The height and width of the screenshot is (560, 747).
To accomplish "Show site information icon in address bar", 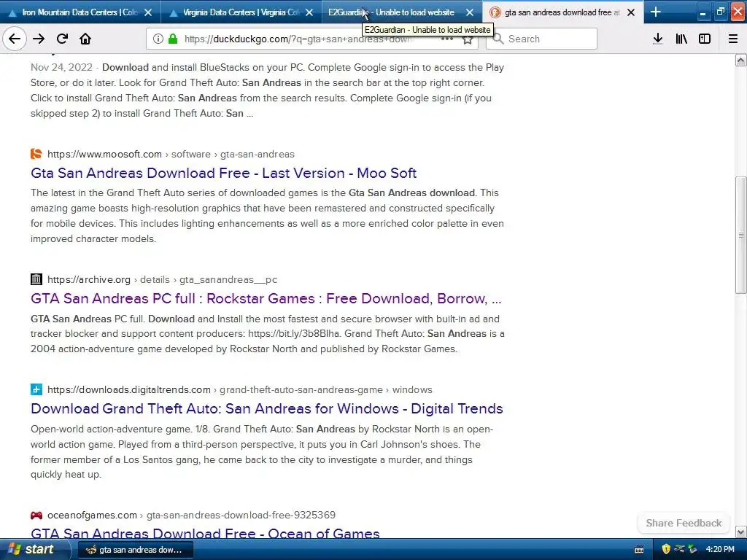I will coord(158,39).
